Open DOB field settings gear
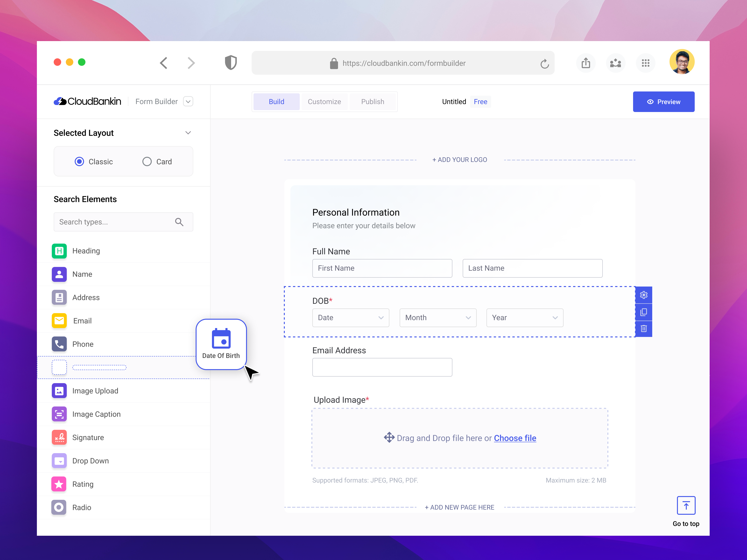The width and height of the screenshot is (747, 560). [x=644, y=295]
